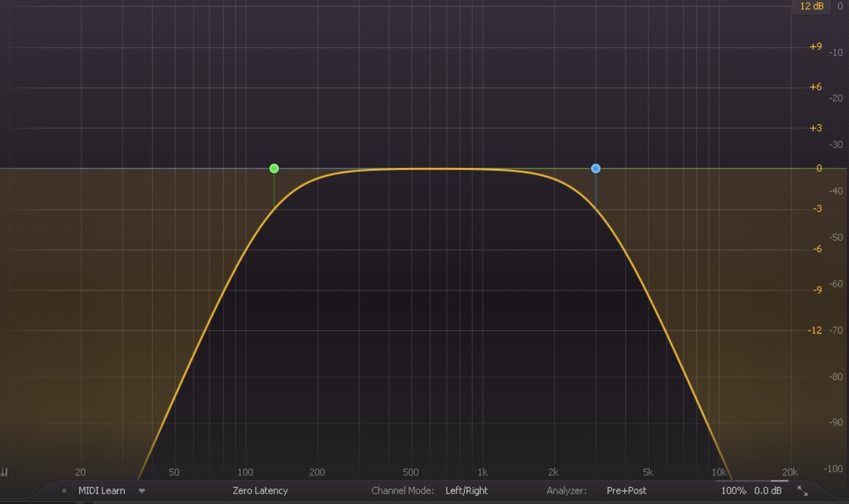Open the Zero Latency processing mode menu
This screenshot has height=504, width=849.
(x=260, y=491)
